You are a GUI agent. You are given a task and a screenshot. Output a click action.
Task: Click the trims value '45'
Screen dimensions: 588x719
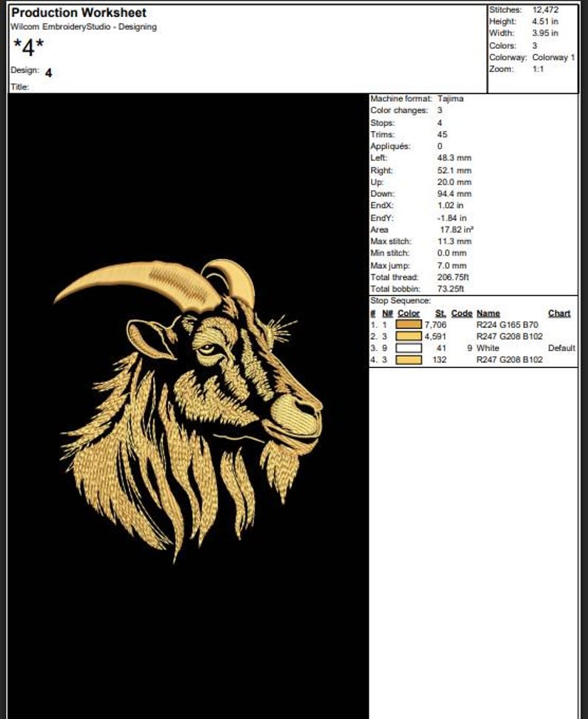pos(442,134)
